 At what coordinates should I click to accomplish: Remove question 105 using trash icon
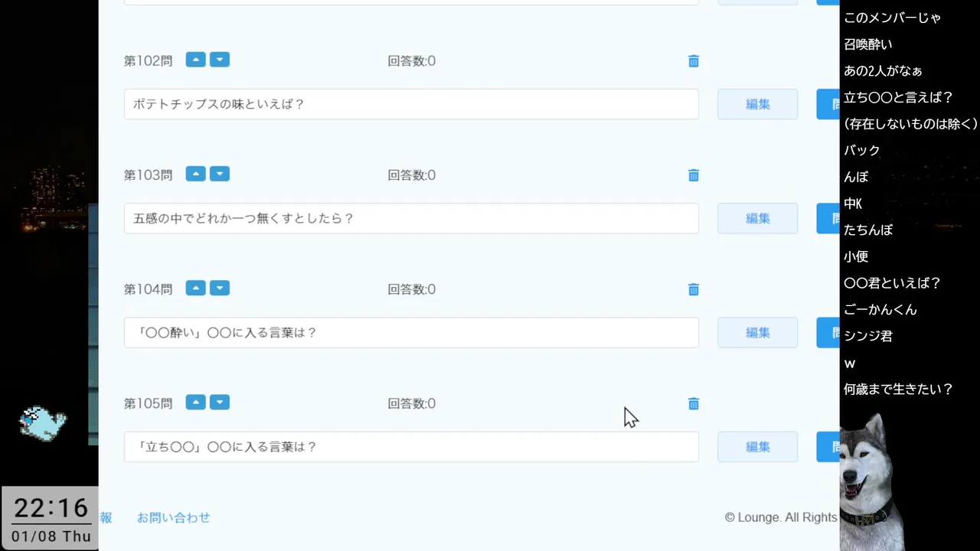click(694, 403)
